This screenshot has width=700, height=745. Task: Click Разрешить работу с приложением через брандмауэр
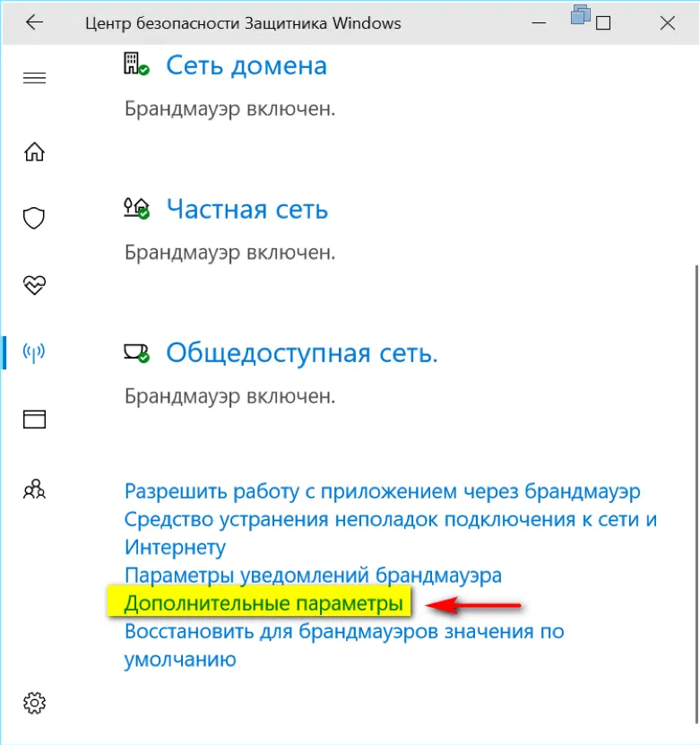click(x=383, y=491)
